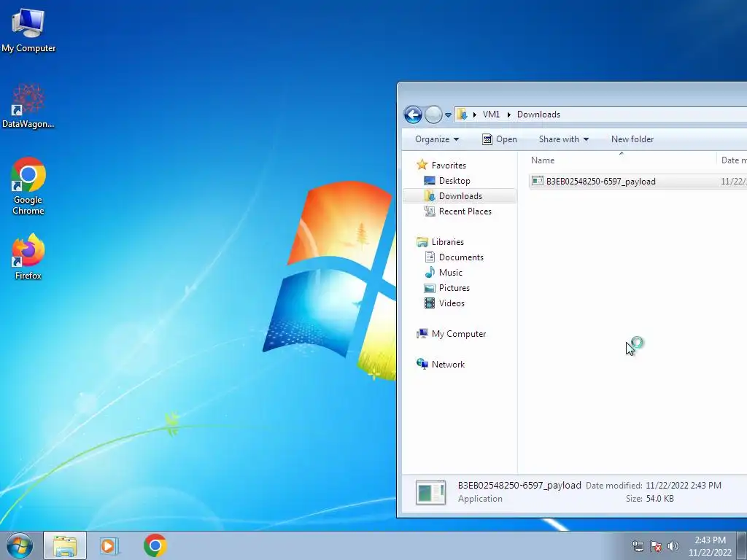This screenshot has height=560, width=747.
Task: Expand the arrow before VM1 in breadcrumb
Action: [x=474, y=114]
